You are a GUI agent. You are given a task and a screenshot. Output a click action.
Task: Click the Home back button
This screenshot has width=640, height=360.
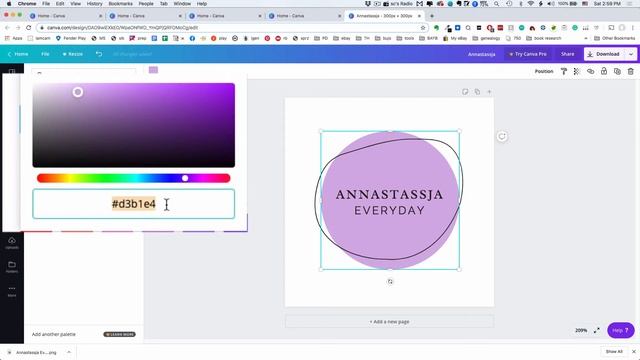pyautogui.click(x=18, y=54)
